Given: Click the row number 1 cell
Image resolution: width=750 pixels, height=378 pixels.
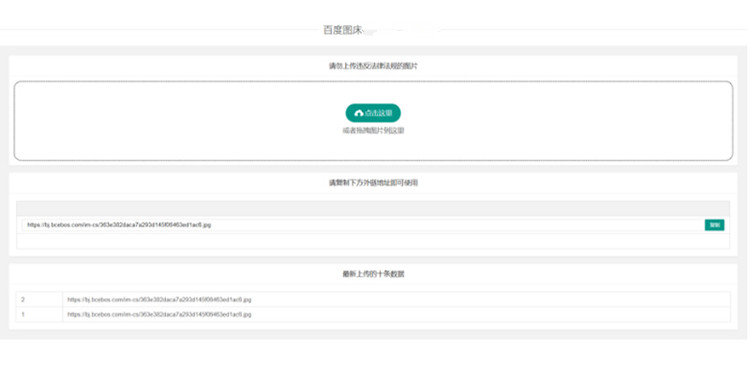Looking at the screenshot, I should pos(39,315).
